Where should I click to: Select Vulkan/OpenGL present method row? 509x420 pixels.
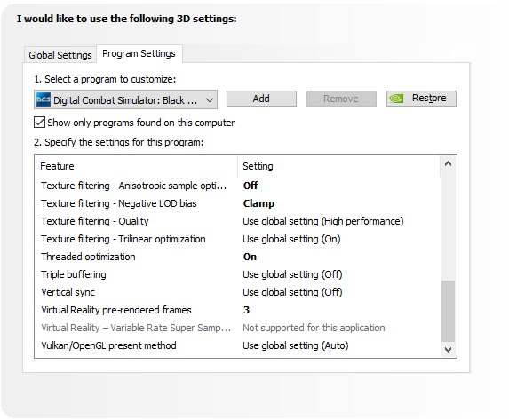[238, 345]
